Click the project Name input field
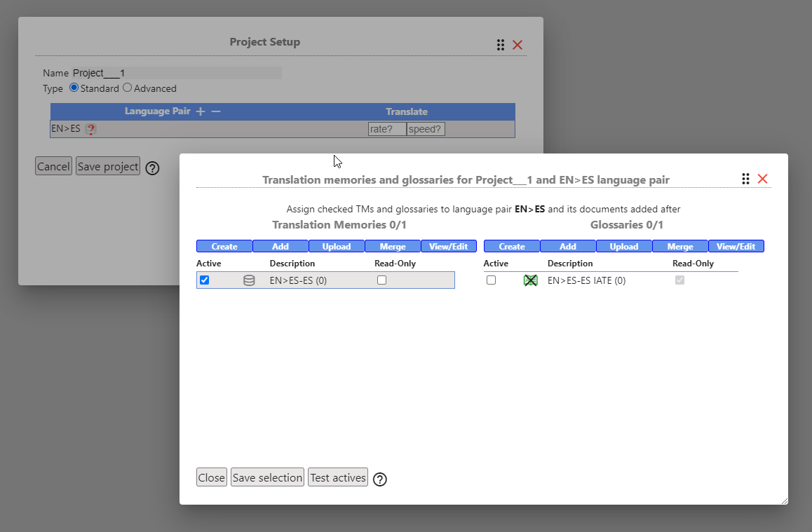The width and height of the screenshot is (812, 532). 177,73
